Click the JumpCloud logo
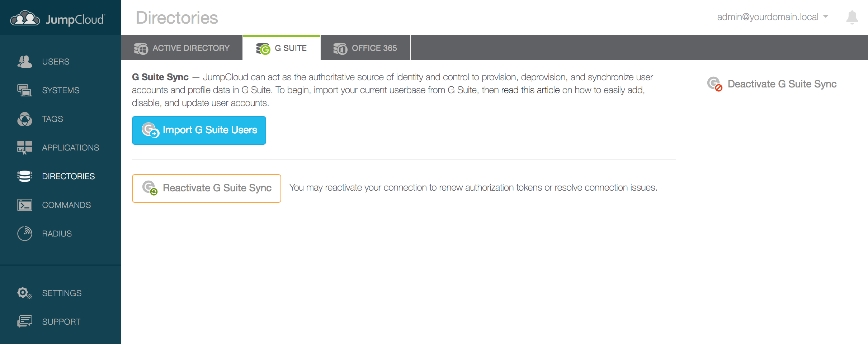 tap(57, 19)
